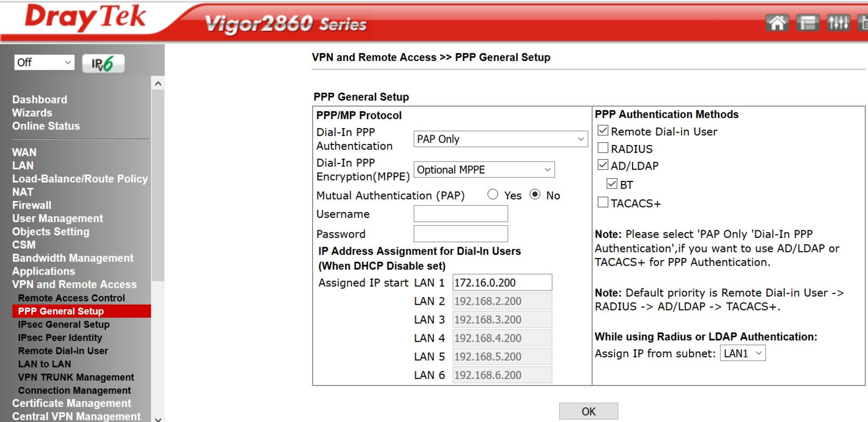
Task: Click the list view icon in the header
Action: pos(807,23)
